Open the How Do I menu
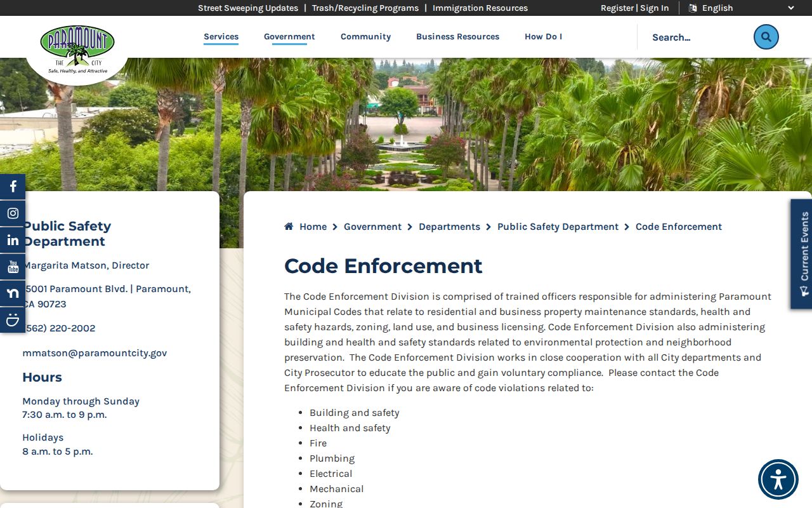This screenshot has width=812, height=508. 544,37
